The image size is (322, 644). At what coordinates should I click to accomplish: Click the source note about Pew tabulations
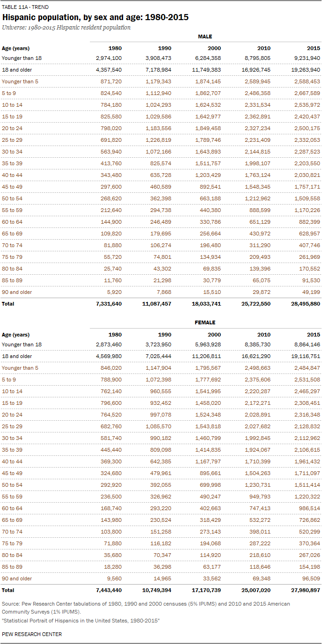146,607
